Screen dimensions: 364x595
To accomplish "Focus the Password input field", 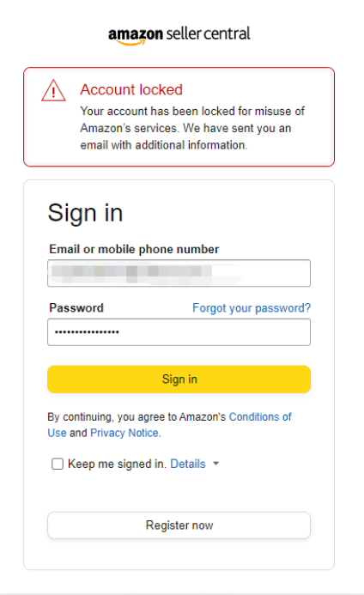I will click(x=179, y=332).
